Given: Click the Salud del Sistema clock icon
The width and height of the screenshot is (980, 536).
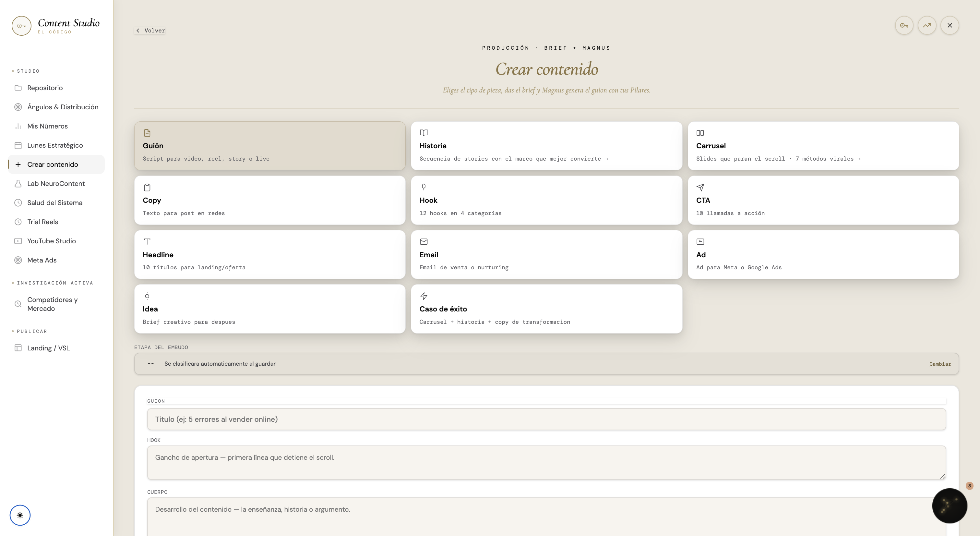Looking at the screenshot, I should pyautogui.click(x=18, y=203).
